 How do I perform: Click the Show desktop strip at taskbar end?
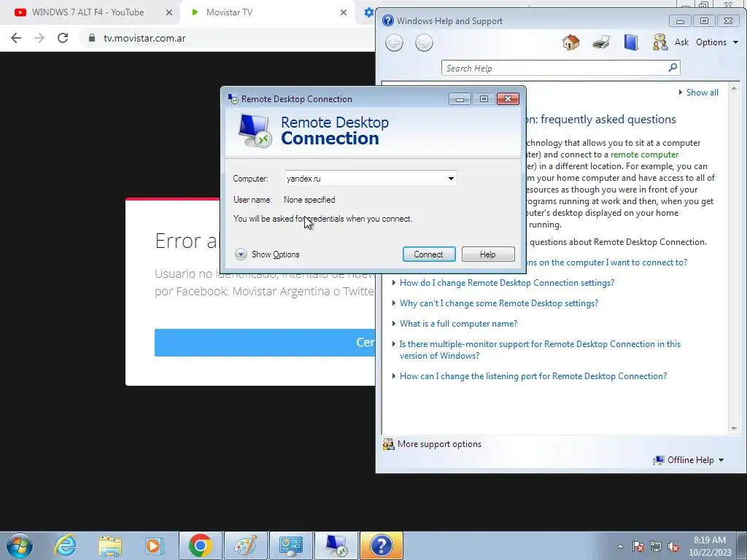pos(741,545)
